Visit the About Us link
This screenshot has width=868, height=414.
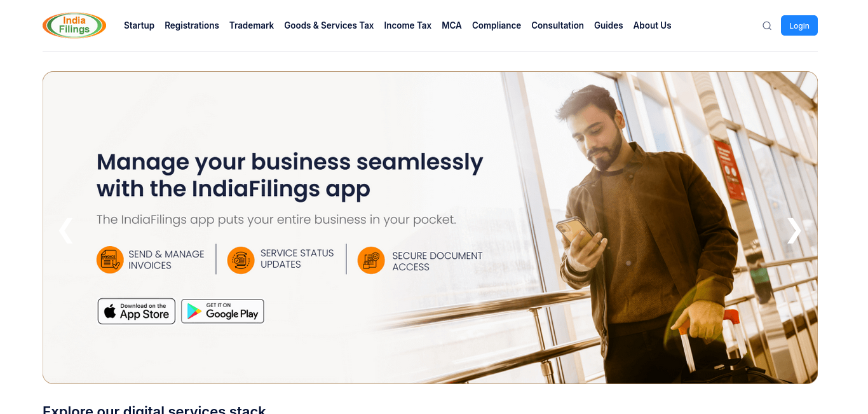(653, 25)
